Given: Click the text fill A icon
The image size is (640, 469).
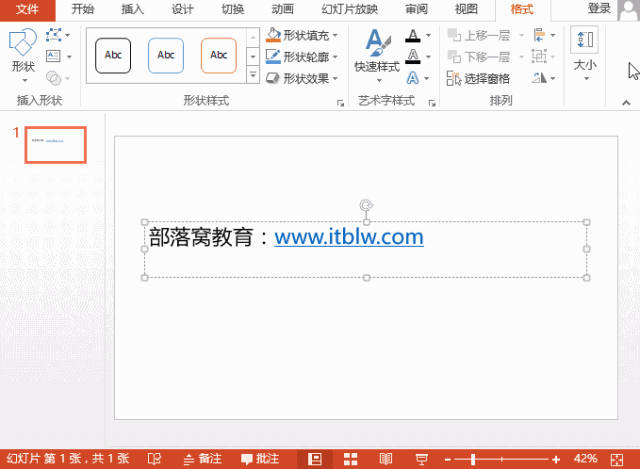Looking at the screenshot, I should pos(413,36).
